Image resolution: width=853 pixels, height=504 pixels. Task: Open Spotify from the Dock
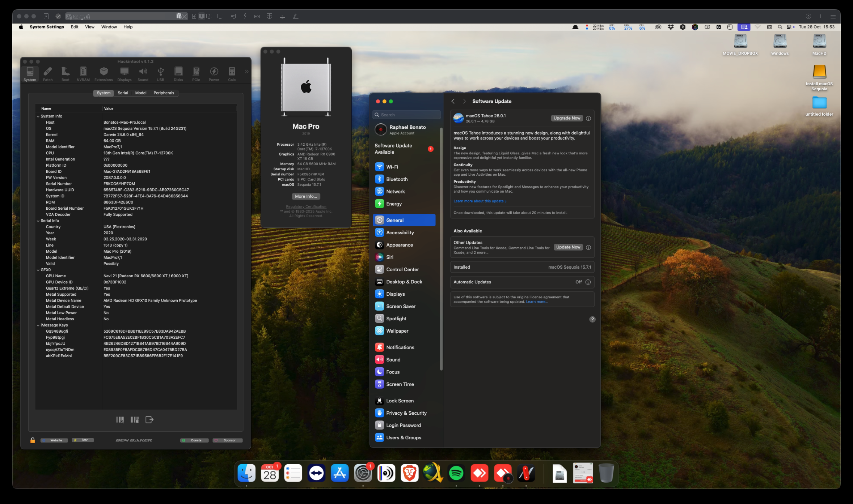pyautogui.click(x=456, y=473)
